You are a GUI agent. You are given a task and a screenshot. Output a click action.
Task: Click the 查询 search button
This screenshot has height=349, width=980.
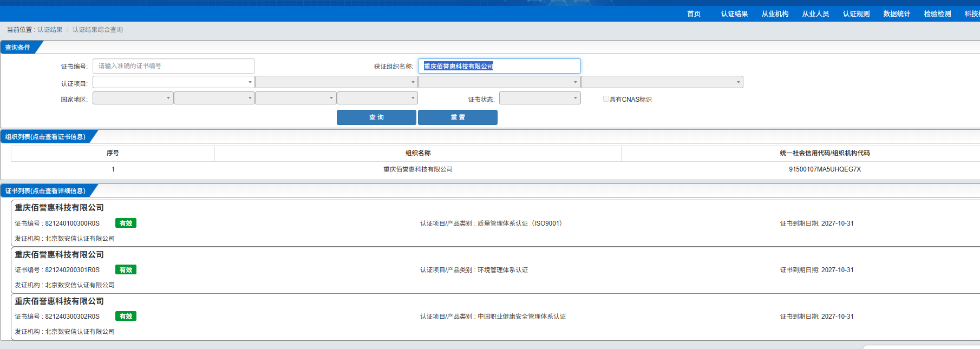[x=376, y=117]
